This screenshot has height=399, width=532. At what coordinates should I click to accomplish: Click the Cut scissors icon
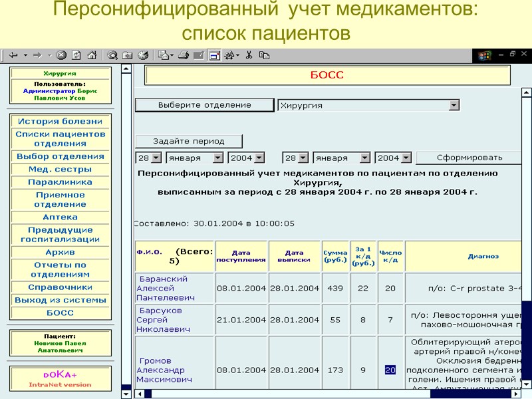tap(249, 55)
